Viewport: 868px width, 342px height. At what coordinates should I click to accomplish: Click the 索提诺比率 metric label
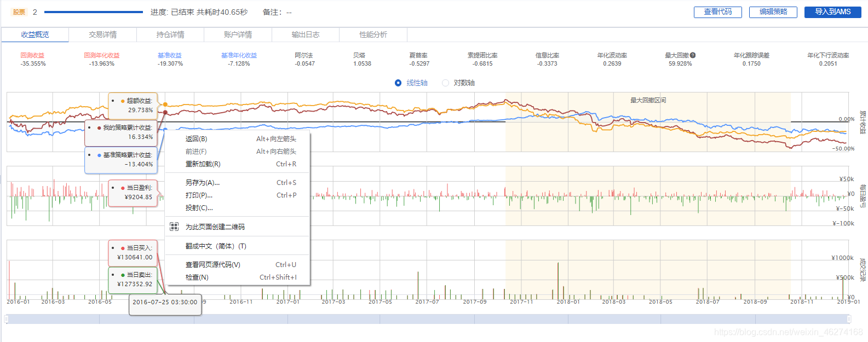(x=482, y=55)
